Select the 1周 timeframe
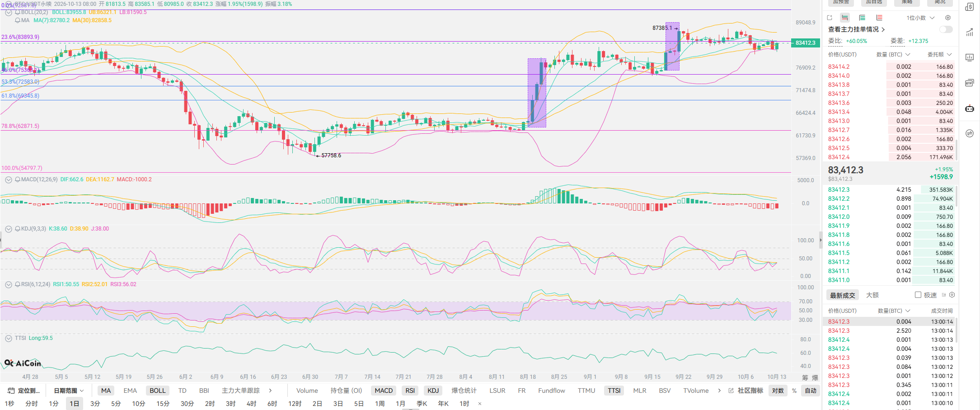This screenshot has width=980, height=410. pos(380,404)
